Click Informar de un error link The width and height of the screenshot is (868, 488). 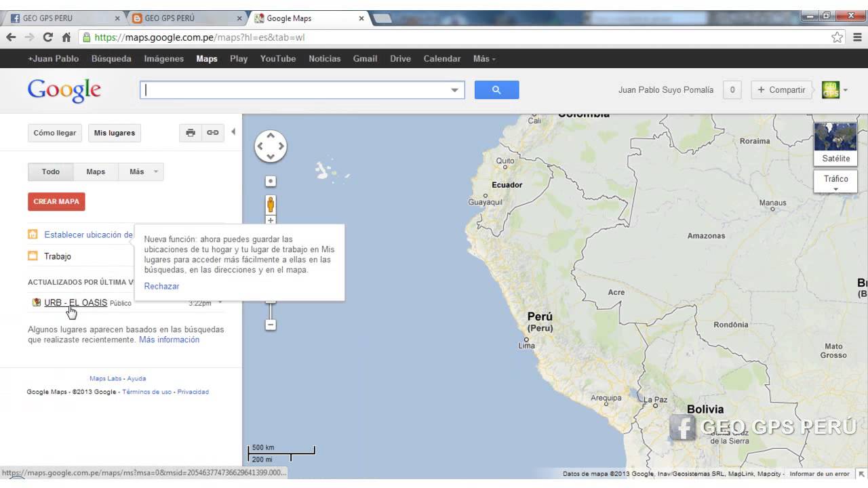pyautogui.click(x=819, y=474)
